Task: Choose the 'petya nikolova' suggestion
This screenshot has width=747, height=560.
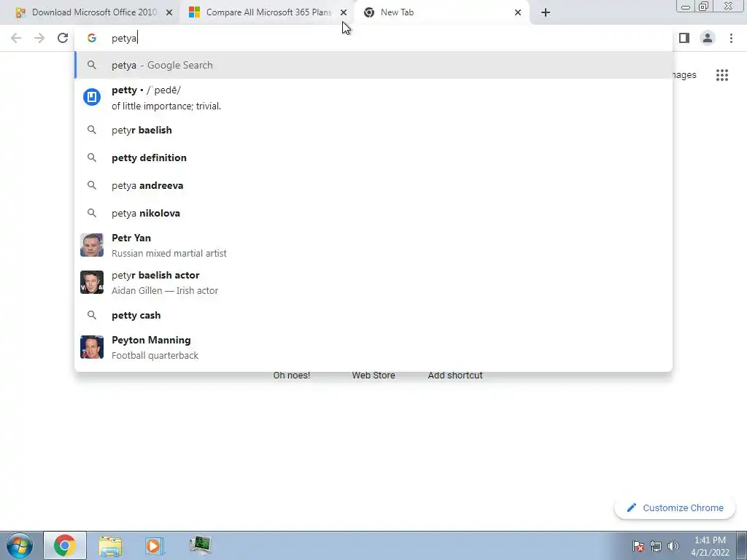Action: [x=373, y=213]
